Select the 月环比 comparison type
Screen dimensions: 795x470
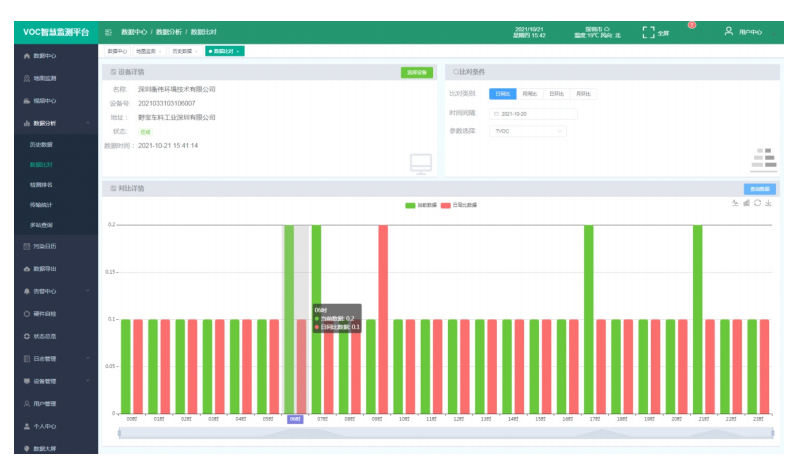[584, 94]
